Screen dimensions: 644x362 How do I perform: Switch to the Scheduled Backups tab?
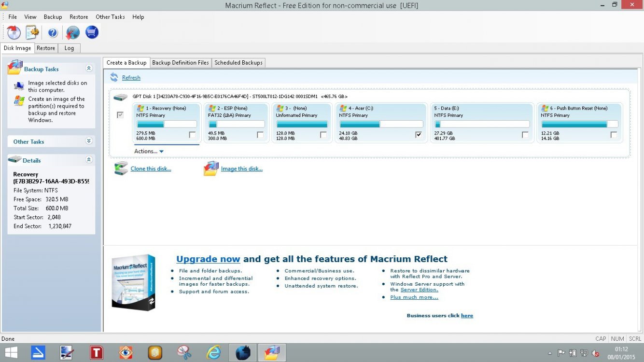[238, 63]
